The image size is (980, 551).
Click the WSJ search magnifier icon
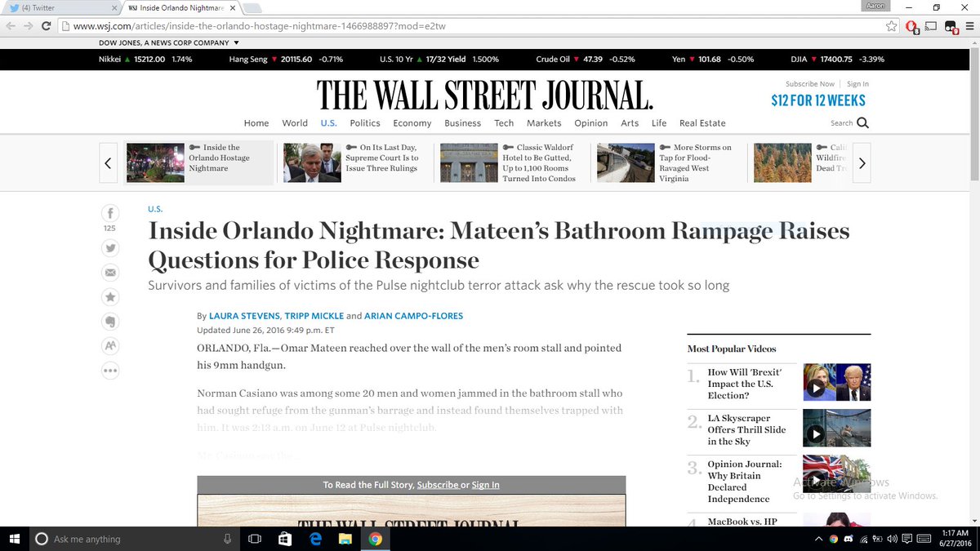[862, 123]
